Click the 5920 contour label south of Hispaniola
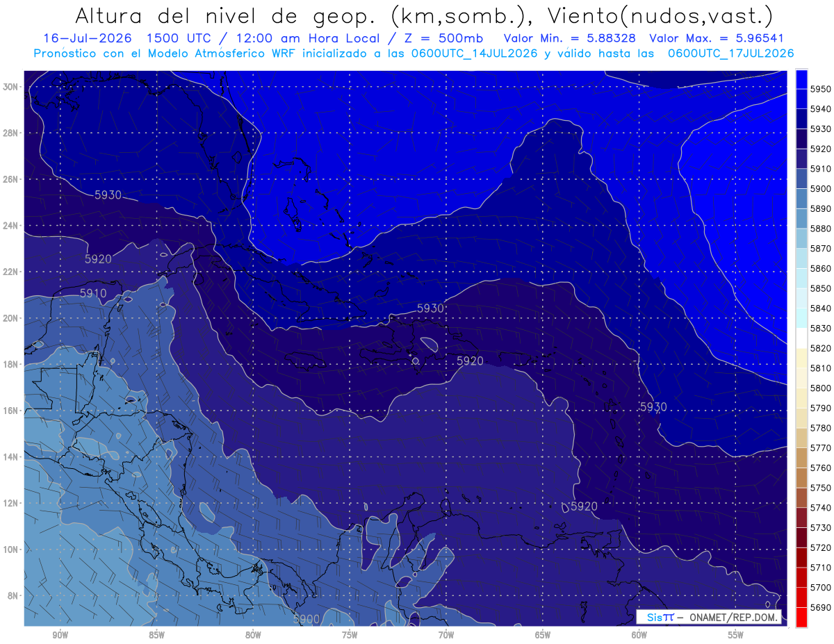 [470, 361]
